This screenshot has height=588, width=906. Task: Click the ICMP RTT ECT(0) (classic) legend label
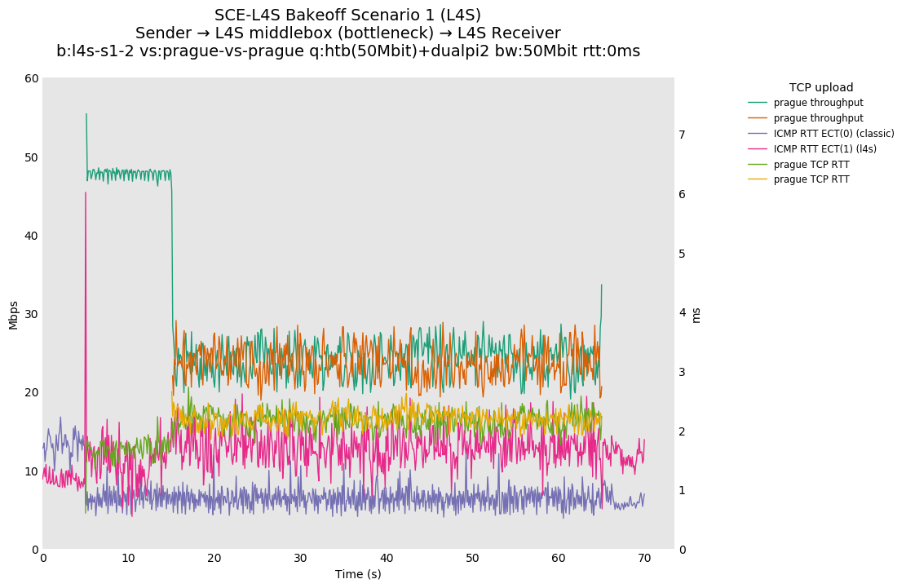833,134
